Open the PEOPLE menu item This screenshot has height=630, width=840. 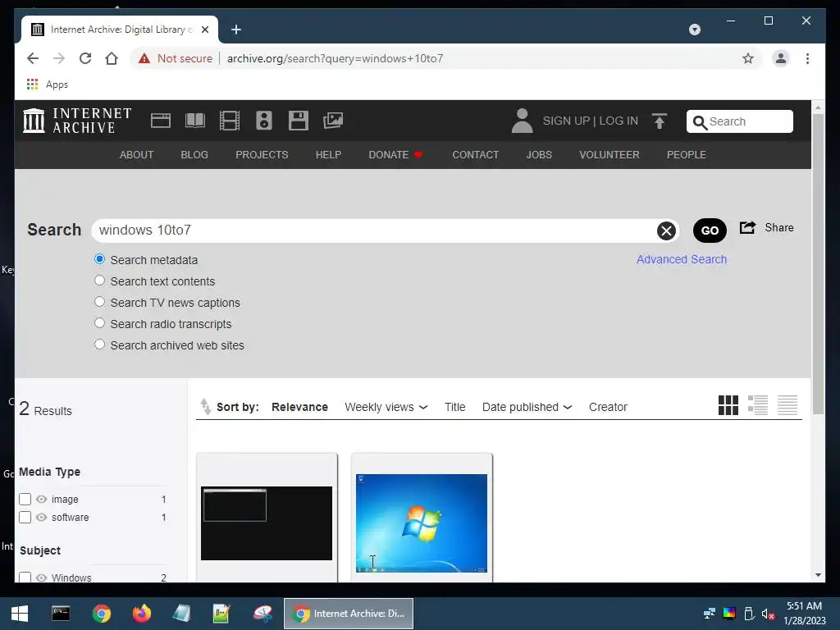click(x=687, y=155)
